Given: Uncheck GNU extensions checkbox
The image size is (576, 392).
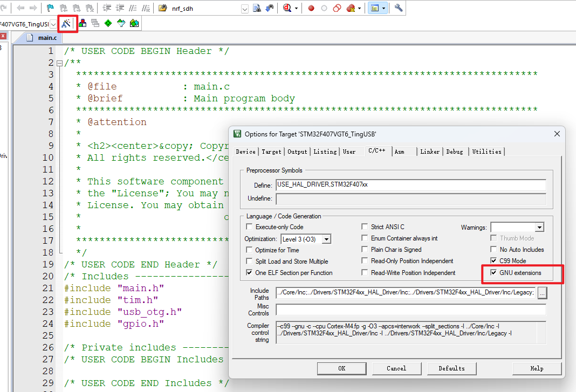Looking at the screenshot, I should [493, 273].
